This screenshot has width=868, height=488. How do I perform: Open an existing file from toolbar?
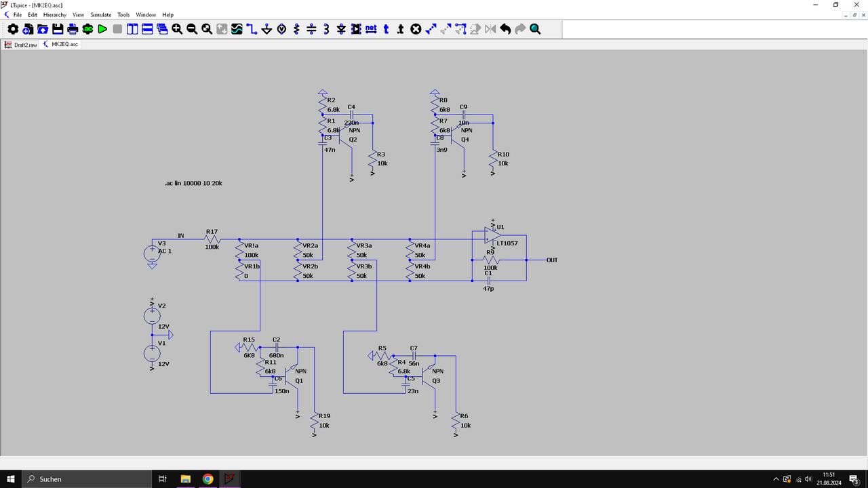(x=43, y=29)
